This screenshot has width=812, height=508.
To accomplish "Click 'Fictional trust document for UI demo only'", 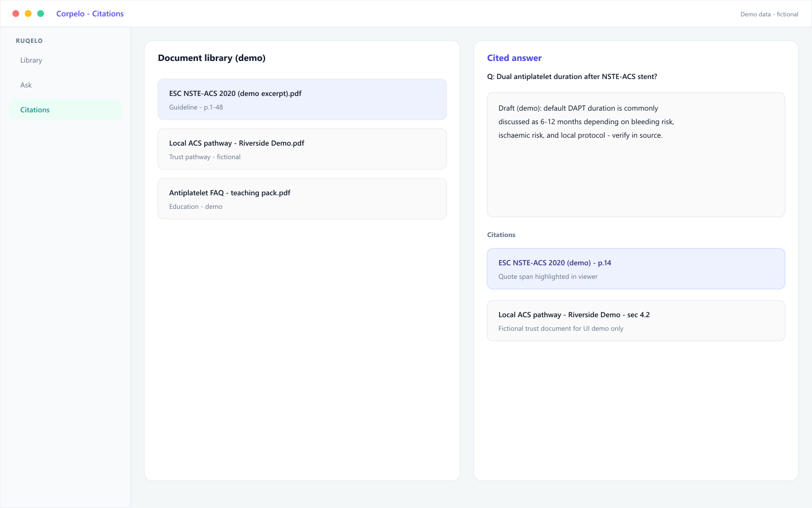I will click(561, 329).
